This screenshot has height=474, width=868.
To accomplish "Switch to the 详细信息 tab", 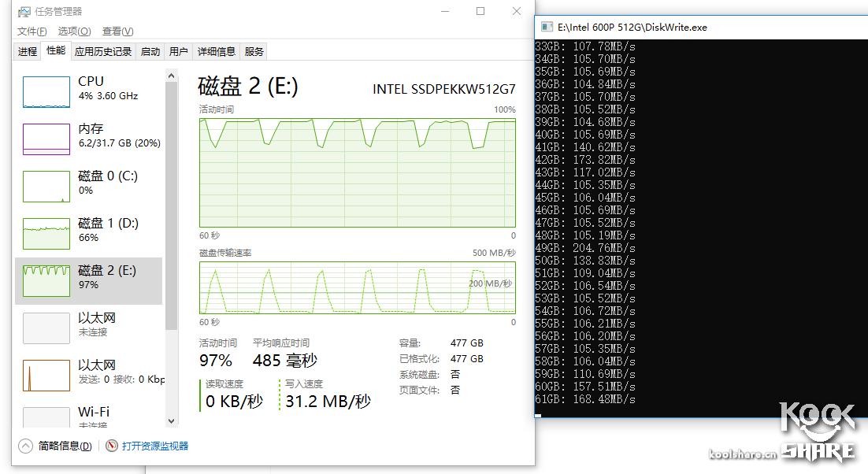I will [x=216, y=51].
